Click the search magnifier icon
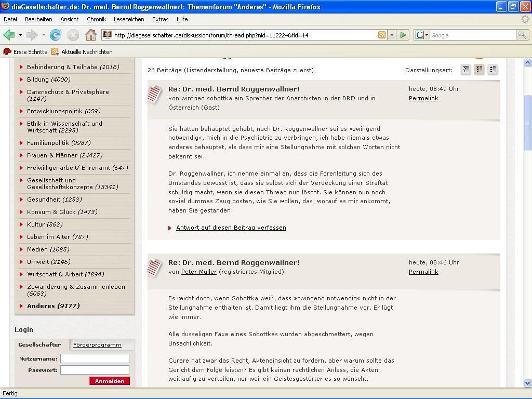The width and height of the screenshot is (532, 399). pos(522,35)
